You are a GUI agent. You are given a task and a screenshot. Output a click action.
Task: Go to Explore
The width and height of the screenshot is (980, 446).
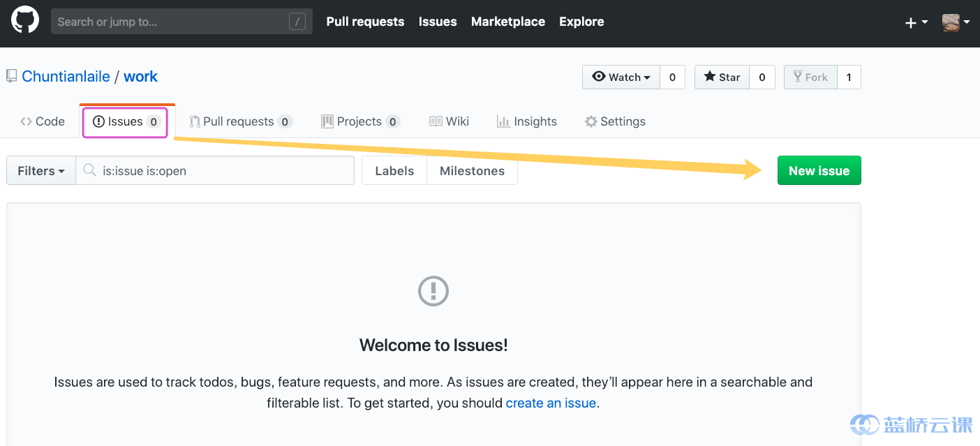(581, 22)
